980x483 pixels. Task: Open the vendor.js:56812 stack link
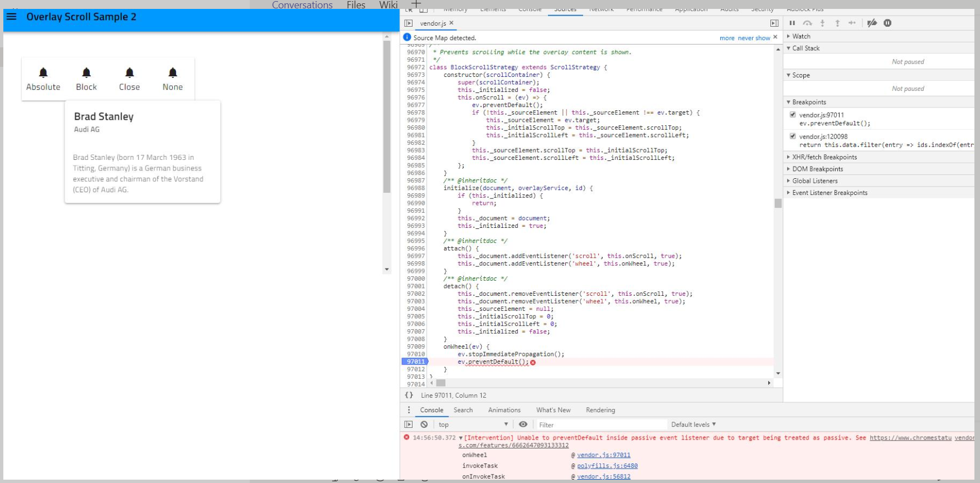click(604, 477)
